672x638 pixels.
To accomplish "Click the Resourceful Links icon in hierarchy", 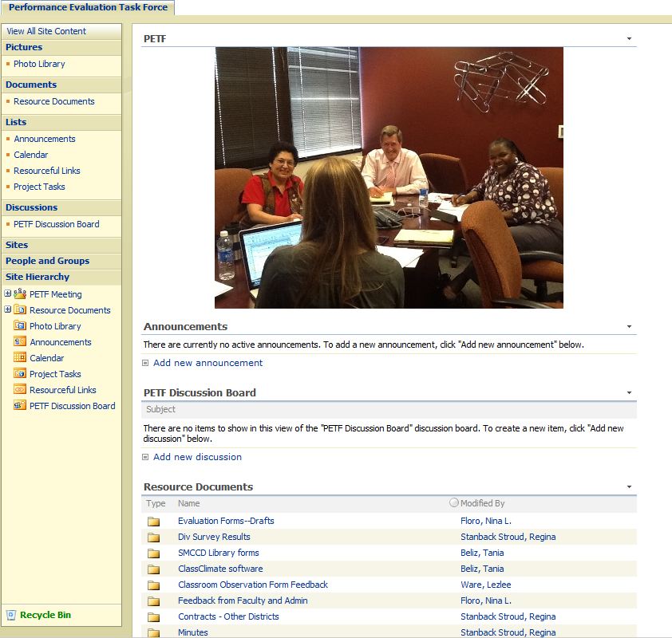I will pos(20,390).
